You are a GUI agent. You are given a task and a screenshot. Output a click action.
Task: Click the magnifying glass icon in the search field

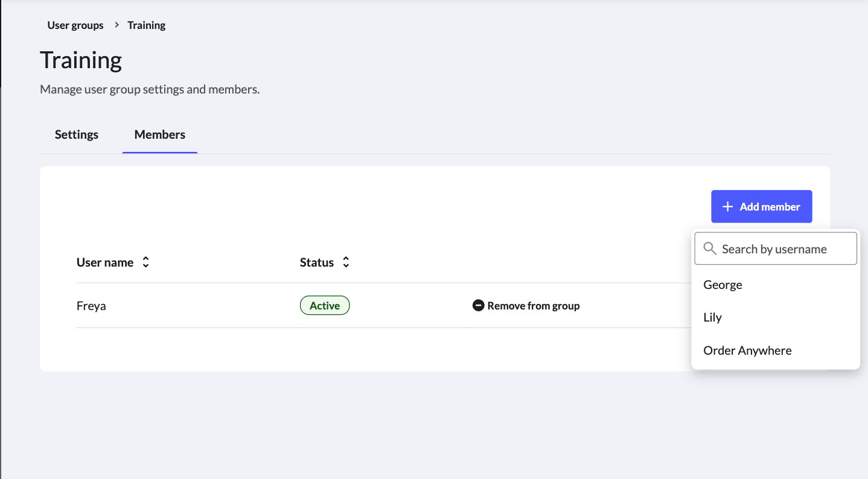pyautogui.click(x=710, y=248)
